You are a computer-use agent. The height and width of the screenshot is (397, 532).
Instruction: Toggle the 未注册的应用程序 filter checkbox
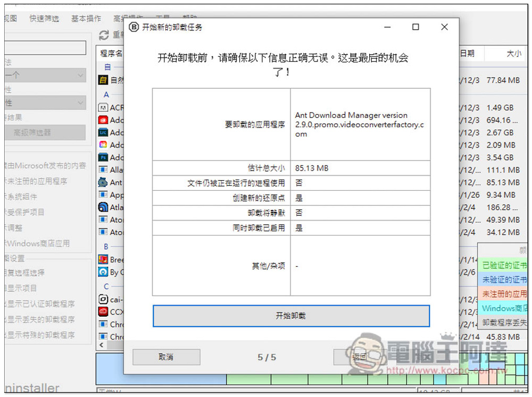click(36, 181)
